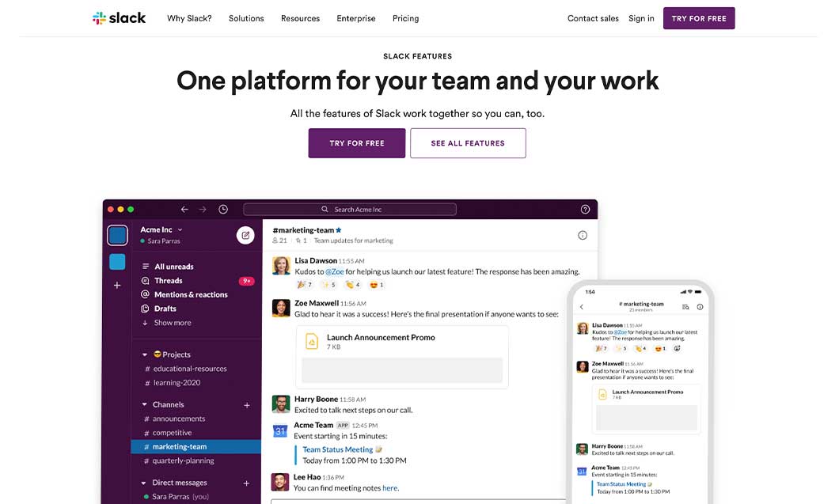Tap the add reaction icon on phone

pos(677,348)
